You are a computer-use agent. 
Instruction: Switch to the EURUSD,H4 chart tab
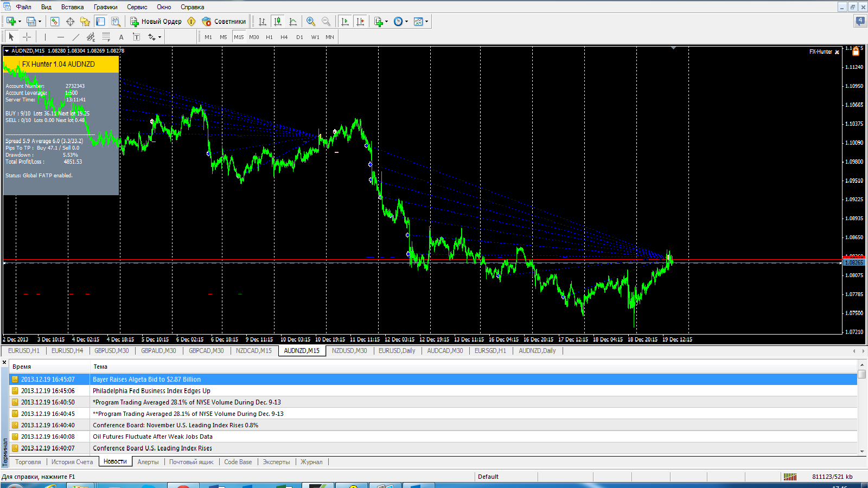pyautogui.click(x=67, y=351)
